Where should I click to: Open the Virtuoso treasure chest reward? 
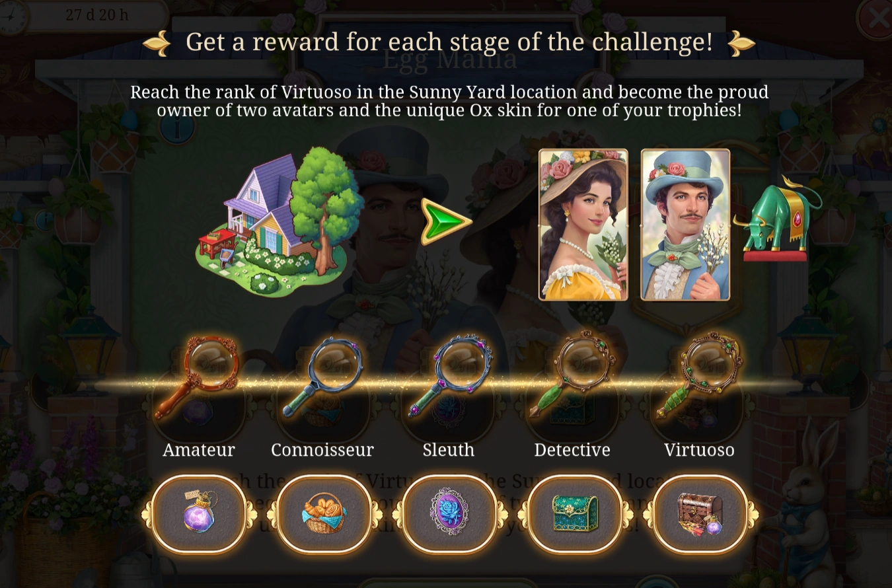[700, 513]
